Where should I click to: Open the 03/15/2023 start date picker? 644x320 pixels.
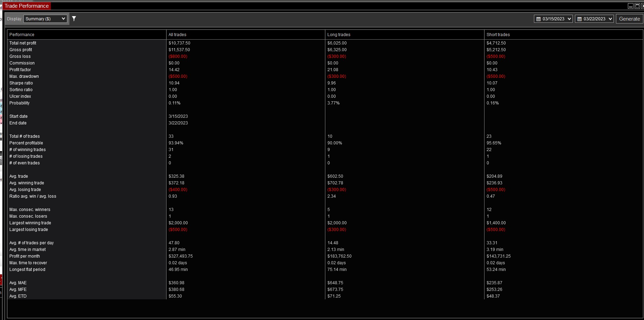tap(553, 19)
